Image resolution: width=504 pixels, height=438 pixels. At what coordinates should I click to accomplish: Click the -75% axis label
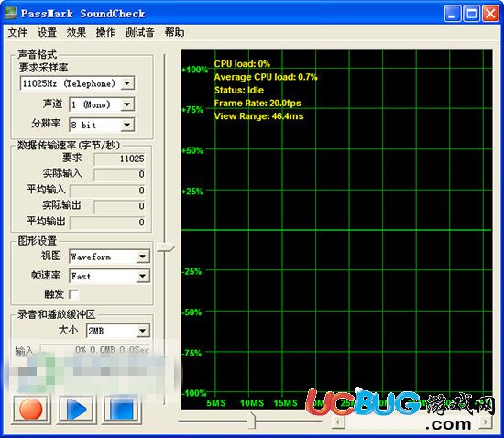pyautogui.click(x=192, y=353)
